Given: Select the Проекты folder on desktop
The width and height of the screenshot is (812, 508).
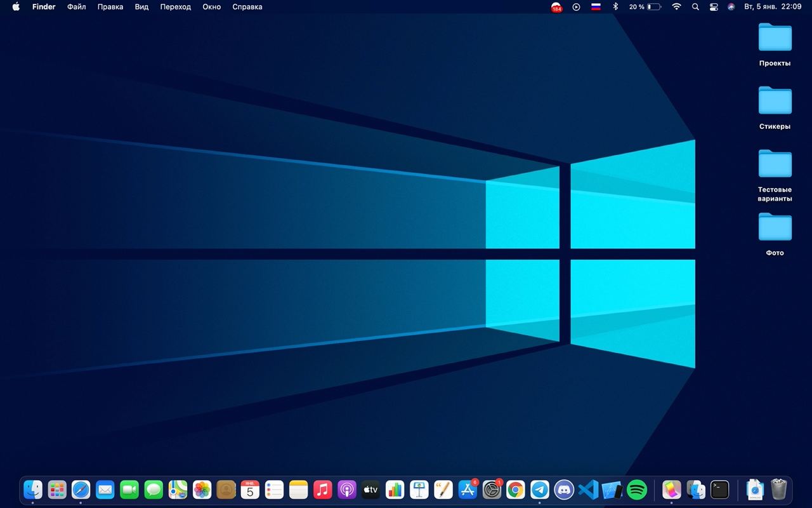Looking at the screenshot, I should [x=775, y=44].
